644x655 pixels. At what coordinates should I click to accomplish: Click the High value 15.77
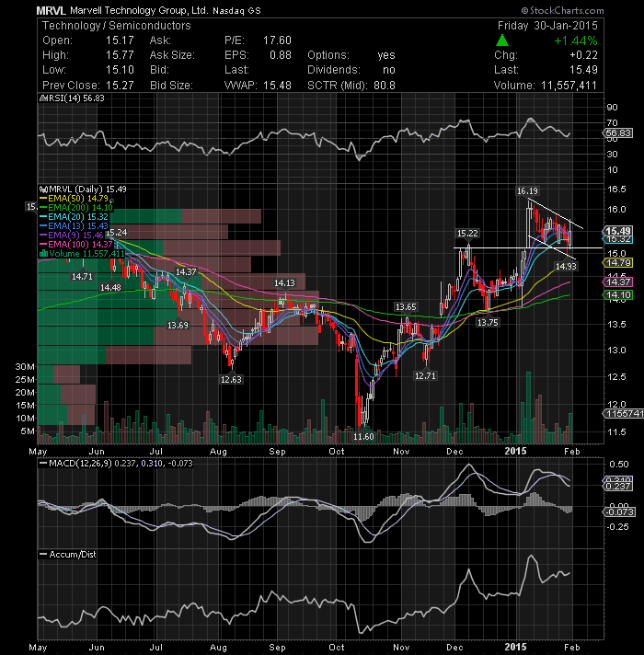tap(120, 55)
